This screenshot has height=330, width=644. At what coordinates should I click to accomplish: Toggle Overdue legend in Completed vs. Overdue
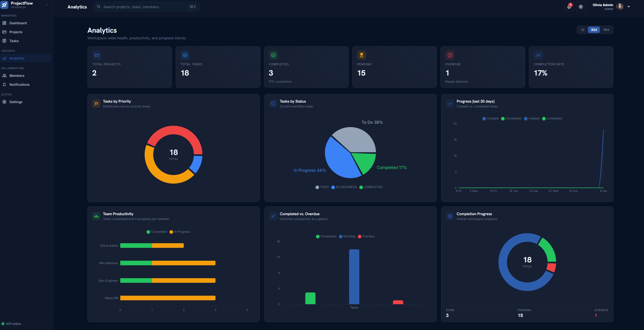[366, 236]
